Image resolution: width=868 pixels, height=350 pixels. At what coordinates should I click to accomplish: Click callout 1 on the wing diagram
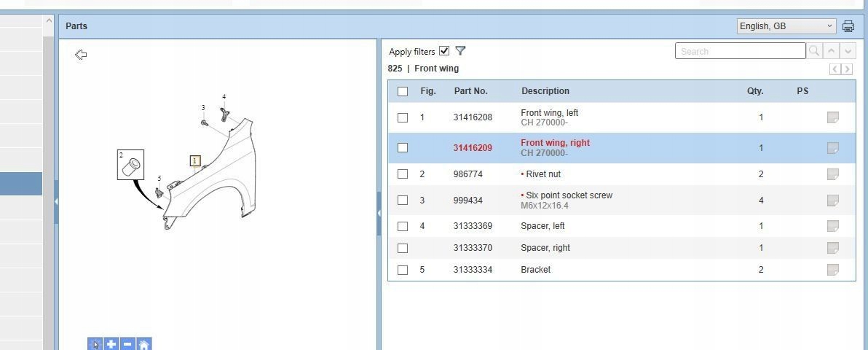click(x=195, y=161)
